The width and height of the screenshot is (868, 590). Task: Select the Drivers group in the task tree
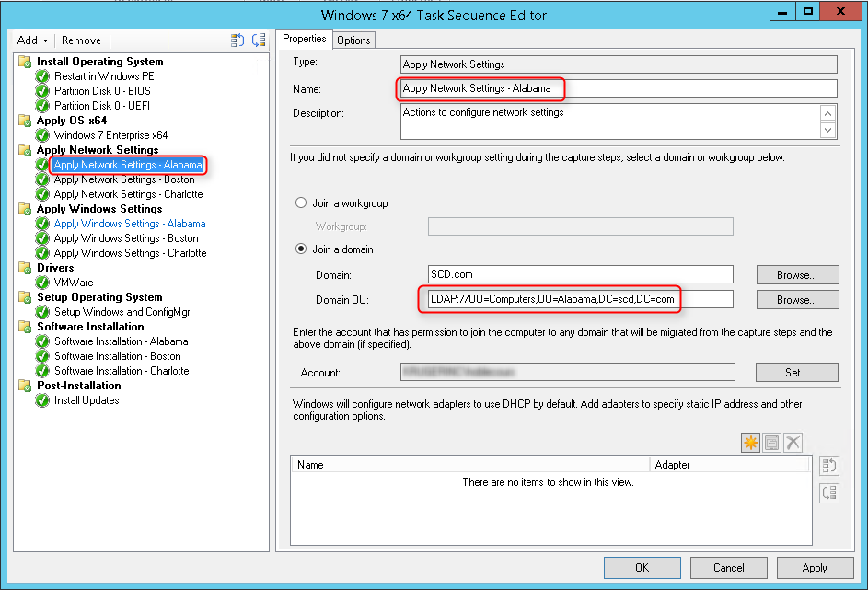pos(54,268)
